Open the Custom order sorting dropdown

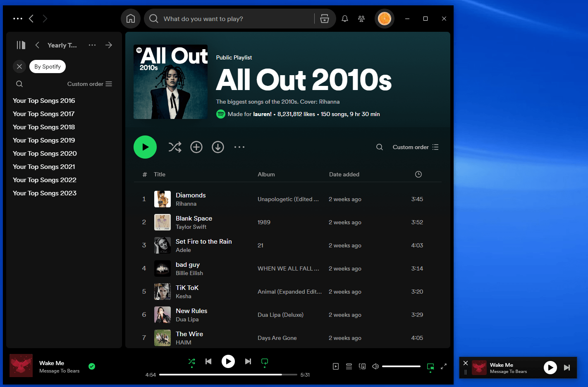415,147
